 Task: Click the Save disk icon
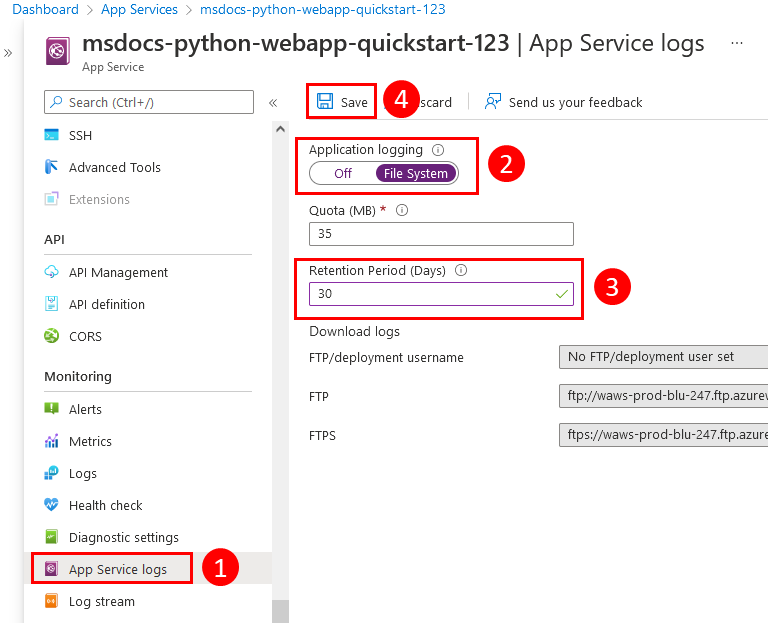[x=325, y=101]
